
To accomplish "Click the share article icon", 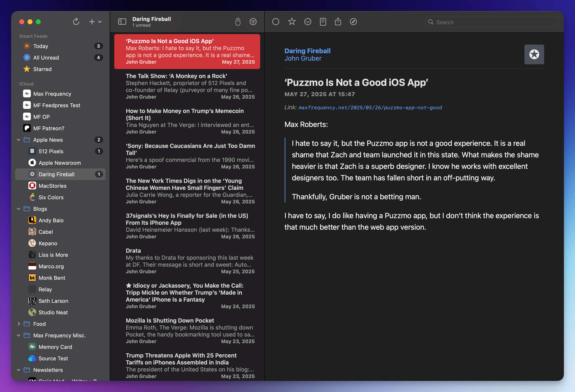I will 338,22.
